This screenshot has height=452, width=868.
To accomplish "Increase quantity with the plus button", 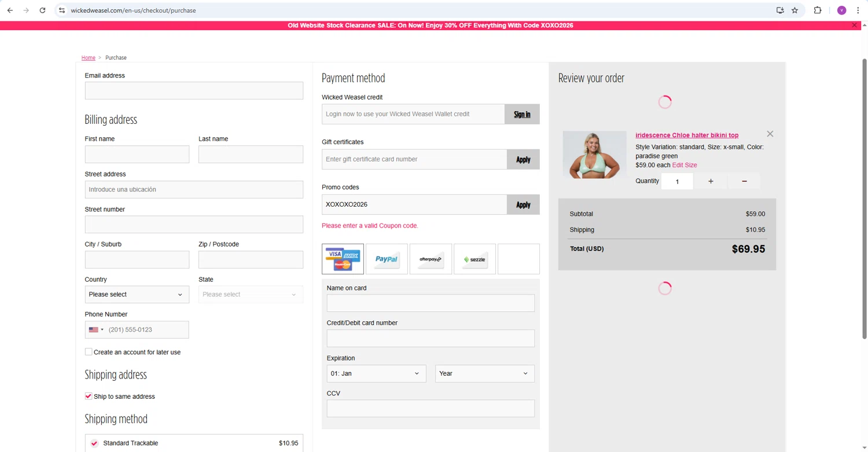I will pyautogui.click(x=711, y=181).
